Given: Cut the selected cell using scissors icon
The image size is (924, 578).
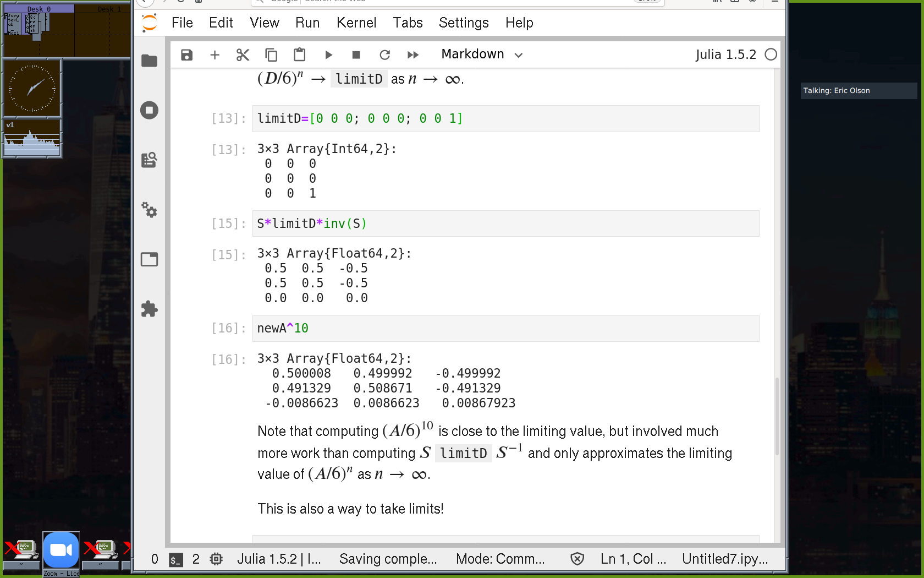Looking at the screenshot, I should pos(243,54).
